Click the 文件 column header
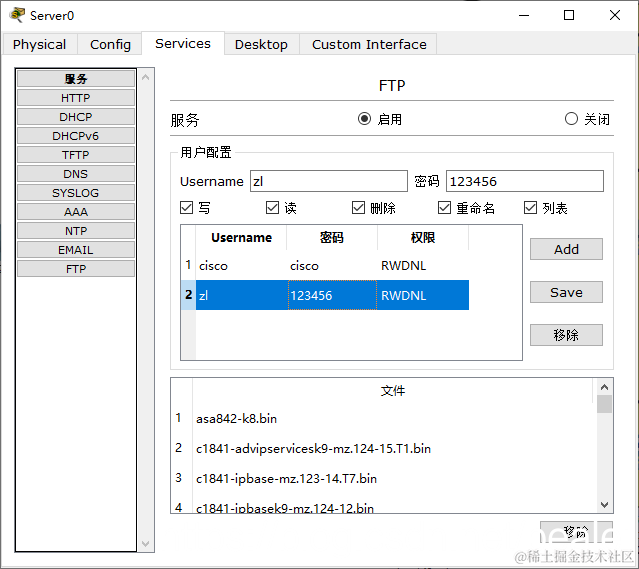Viewport: 639px width, 569px height. click(392, 391)
